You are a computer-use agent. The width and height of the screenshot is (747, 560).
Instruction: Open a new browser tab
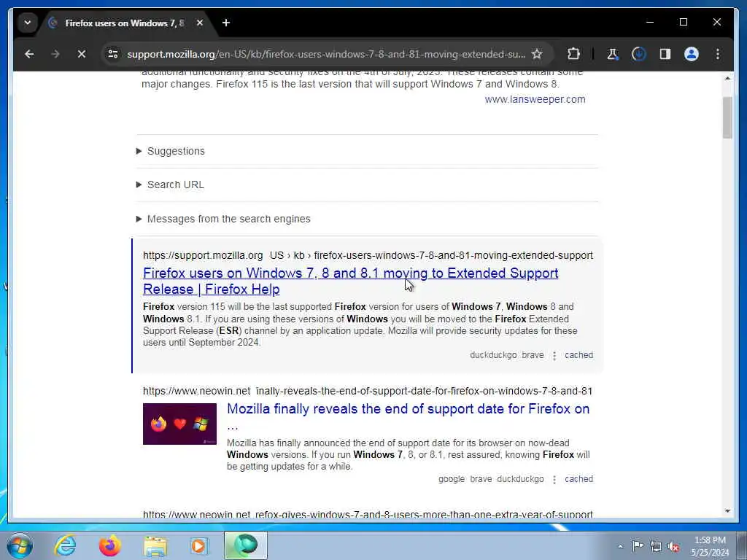[226, 23]
